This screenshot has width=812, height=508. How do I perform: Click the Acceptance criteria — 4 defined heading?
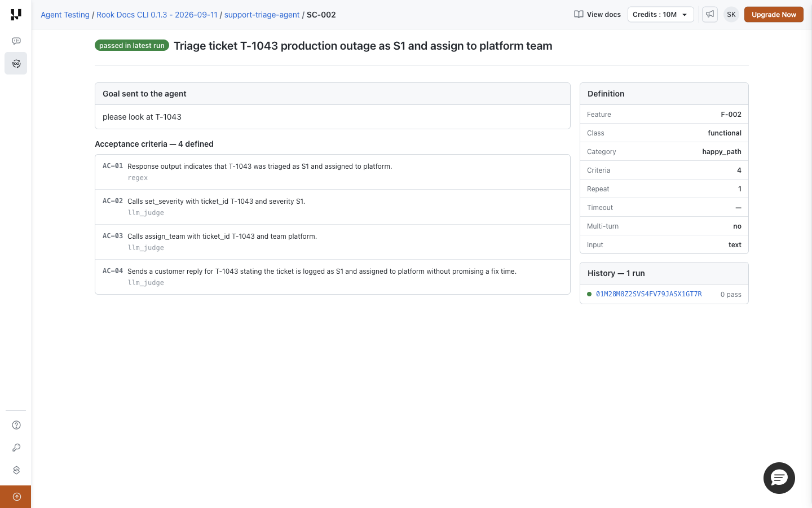(154, 144)
